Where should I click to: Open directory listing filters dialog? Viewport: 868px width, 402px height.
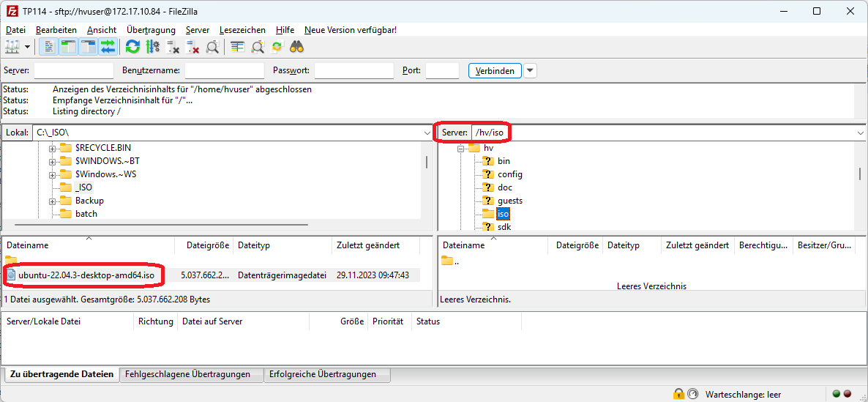tap(237, 47)
